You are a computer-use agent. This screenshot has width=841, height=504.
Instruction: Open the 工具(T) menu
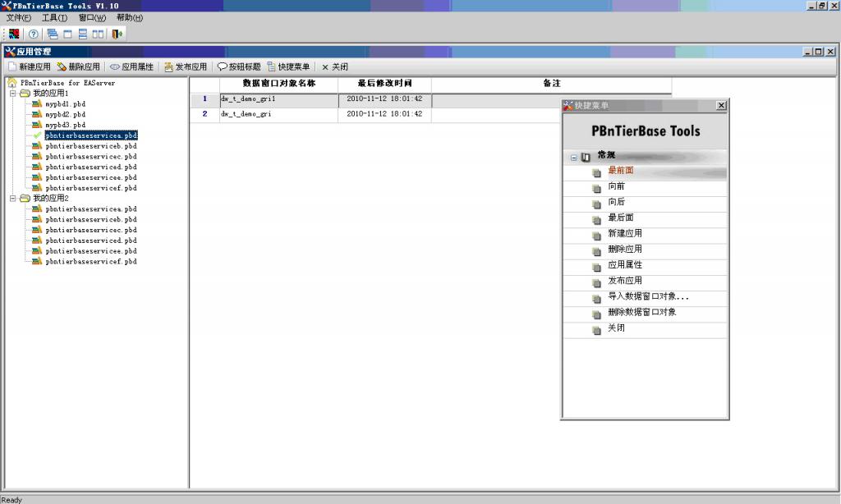coord(55,18)
